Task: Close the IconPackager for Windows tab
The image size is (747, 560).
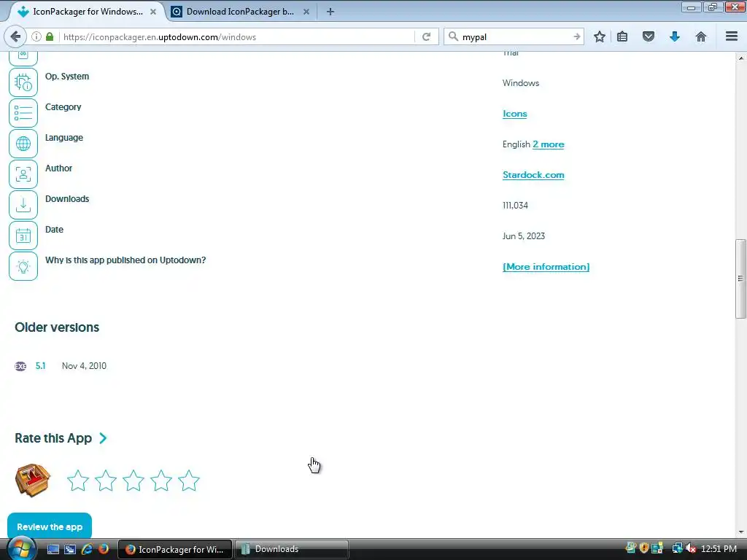Action: point(153,12)
